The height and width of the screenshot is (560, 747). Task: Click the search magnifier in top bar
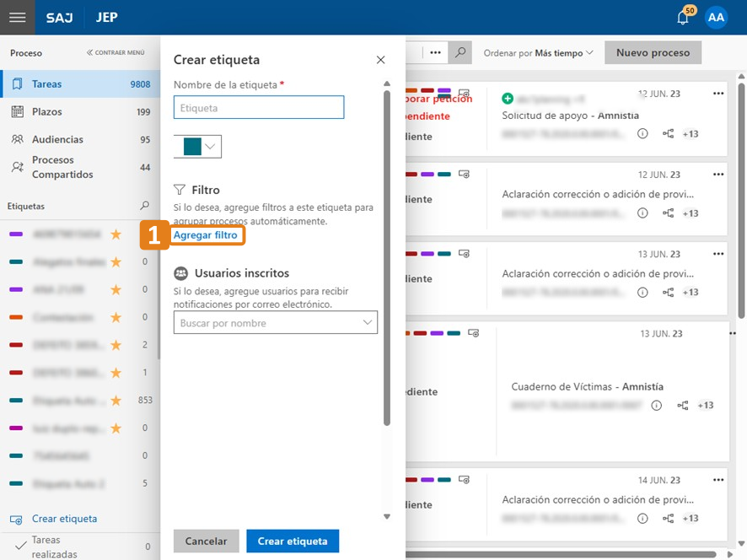459,52
